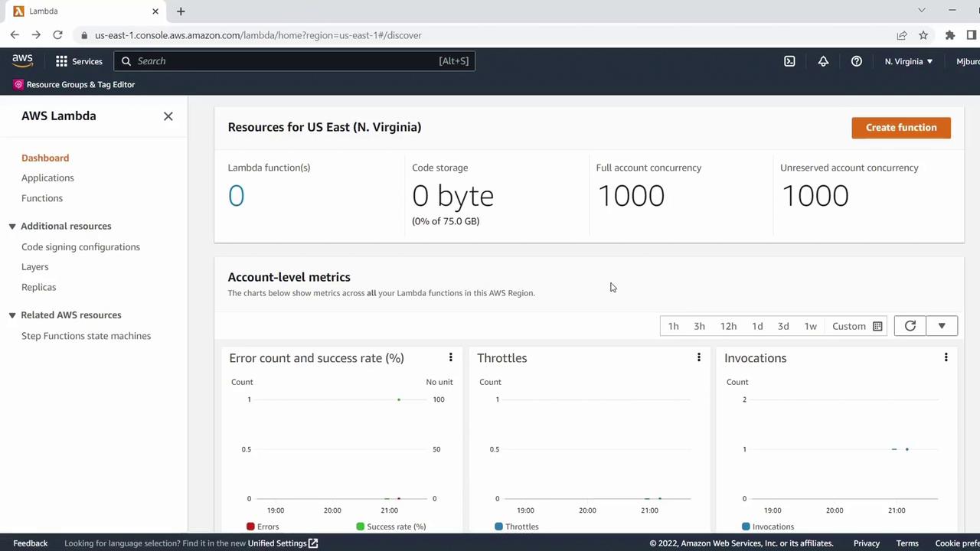Image resolution: width=980 pixels, height=551 pixels.
Task: Click the browser forward arrow
Action: click(x=36, y=35)
